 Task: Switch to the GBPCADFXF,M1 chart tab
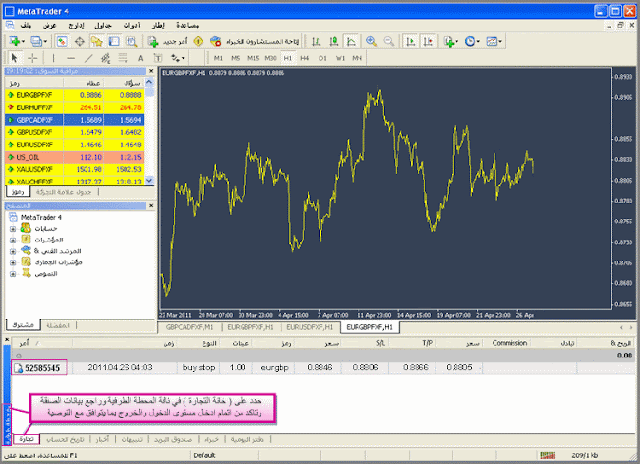coord(189,327)
